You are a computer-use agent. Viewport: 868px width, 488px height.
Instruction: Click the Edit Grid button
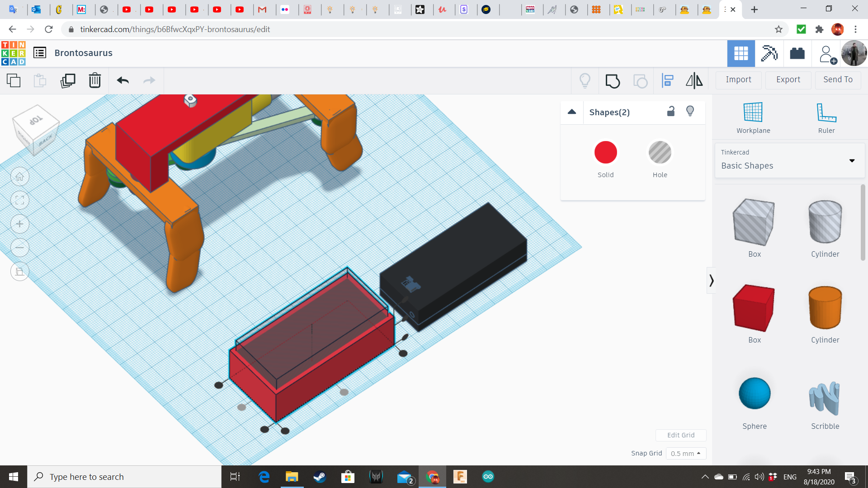point(681,435)
